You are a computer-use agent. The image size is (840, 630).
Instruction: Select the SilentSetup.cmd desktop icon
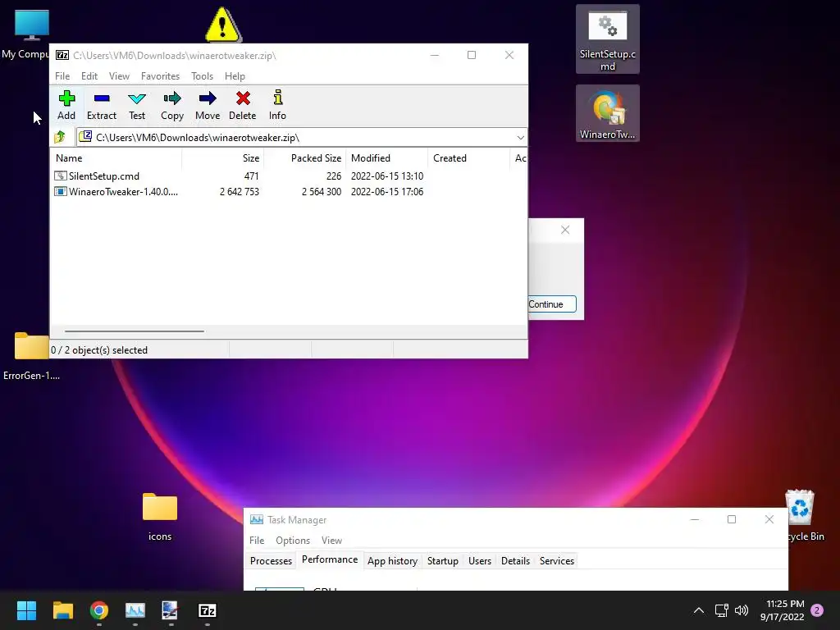[608, 39]
